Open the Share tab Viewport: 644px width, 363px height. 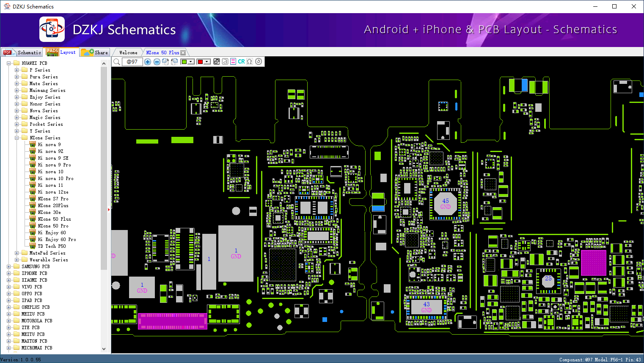tap(95, 53)
